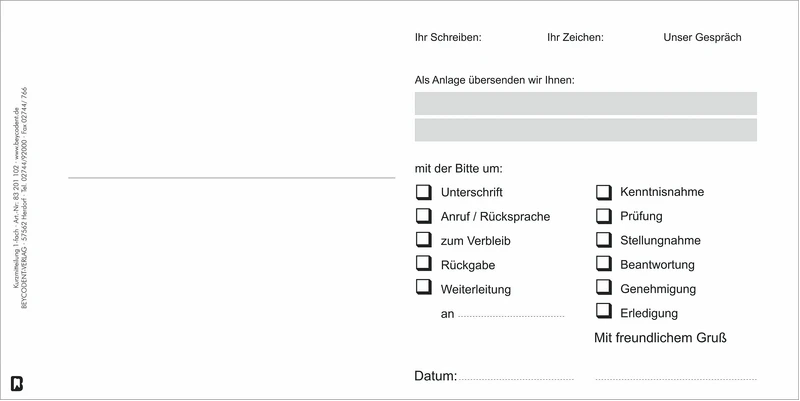Image resolution: width=800 pixels, height=401 pixels.
Task: Select the Beantwortung checkbox
Action: point(603,264)
